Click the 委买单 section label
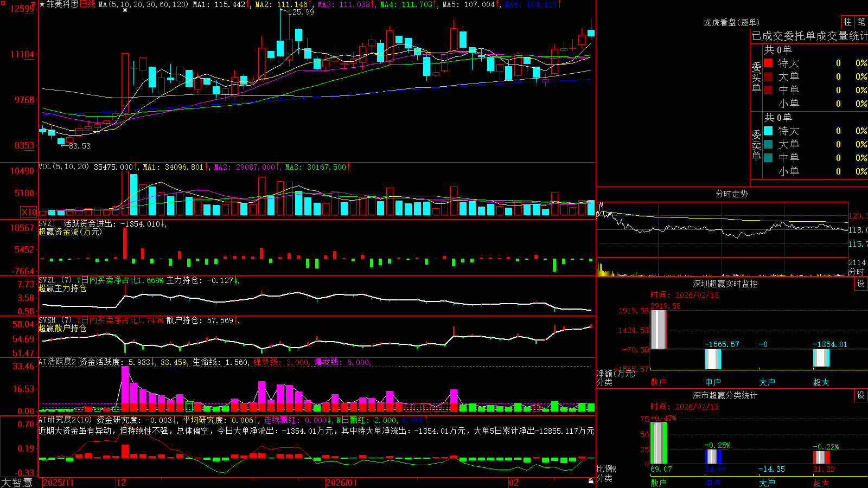This screenshot has height=488, width=868. [x=756, y=77]
